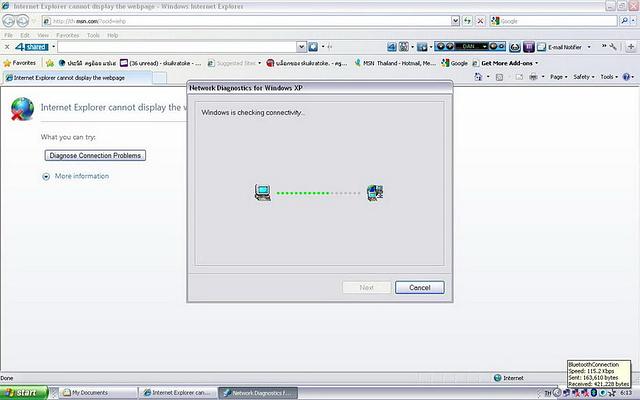Click the Read Mail icon in command bar
The width and height of the screenshot is (640, 400).
click(x=519, y=77)
